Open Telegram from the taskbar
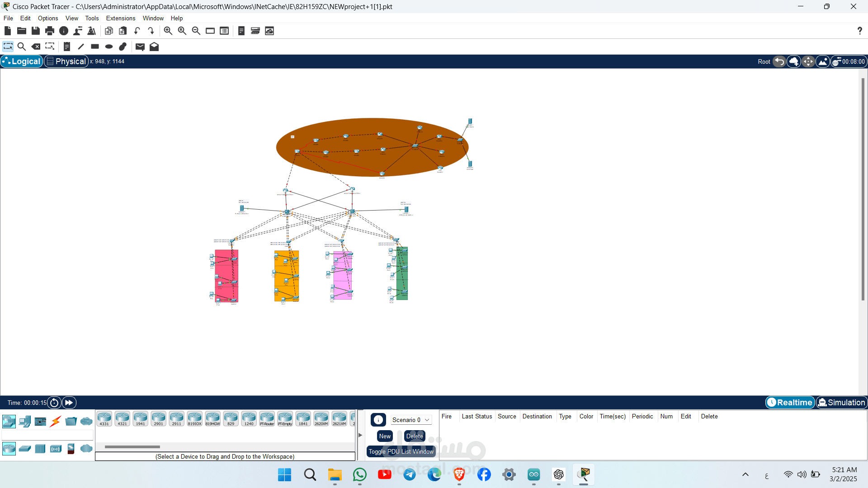 tap(410, 474)
